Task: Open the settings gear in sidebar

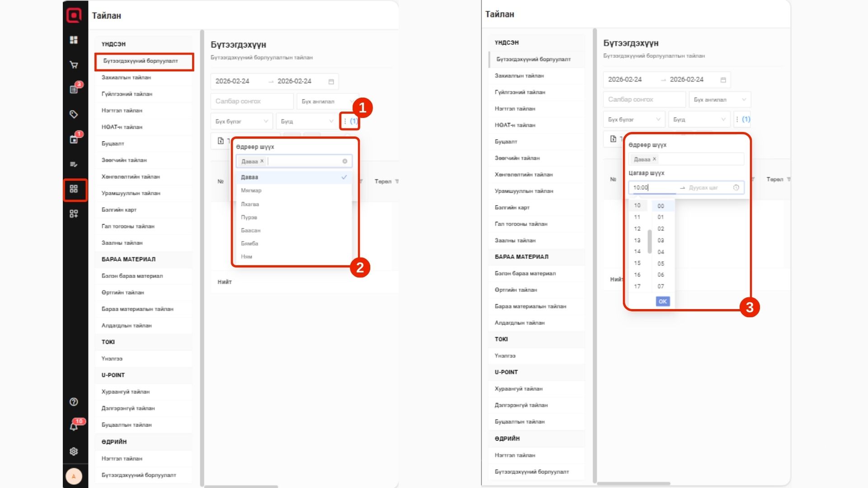Action: click(x=74, y=451)
